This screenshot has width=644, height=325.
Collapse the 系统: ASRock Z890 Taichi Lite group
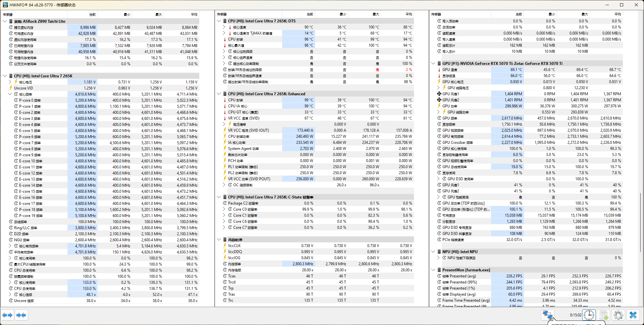coord(5,21)
